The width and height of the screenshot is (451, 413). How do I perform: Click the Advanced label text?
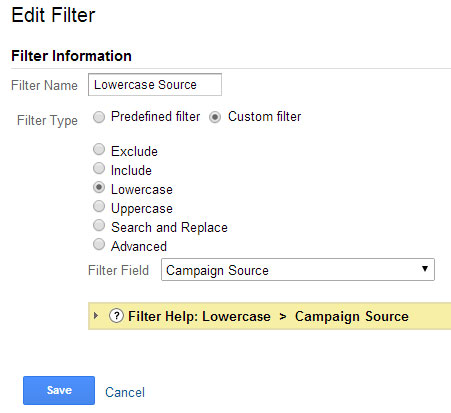(x=139, y=246)
